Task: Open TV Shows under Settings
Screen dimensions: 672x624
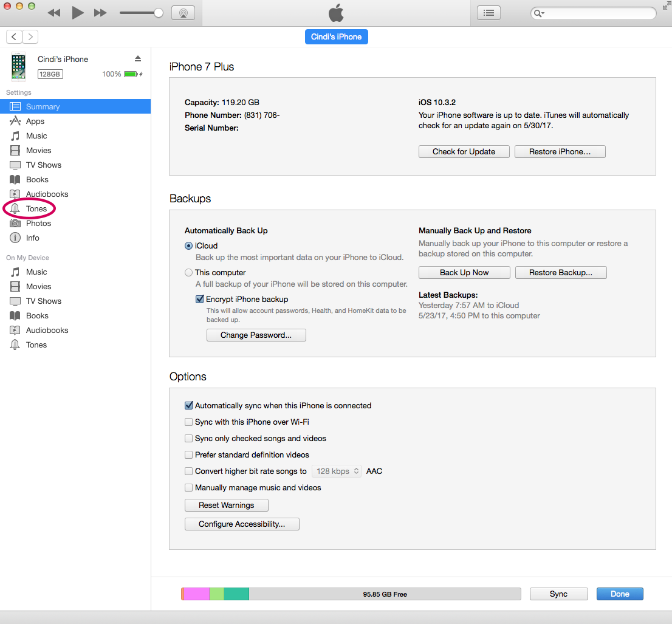Action: tap(75, 165)
